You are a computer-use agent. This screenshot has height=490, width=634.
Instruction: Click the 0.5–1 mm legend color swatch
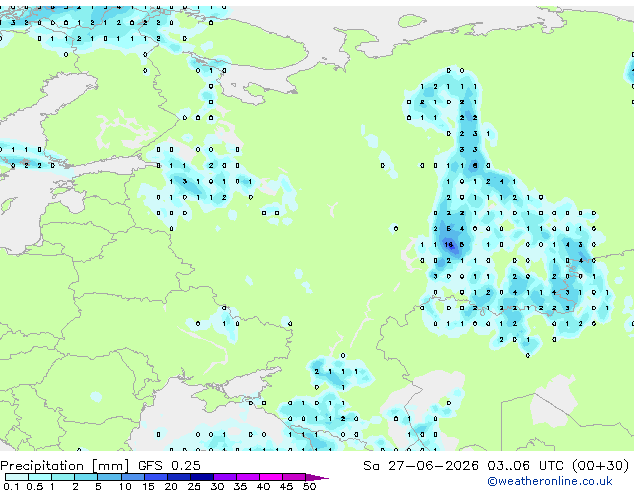pos(40,477)
